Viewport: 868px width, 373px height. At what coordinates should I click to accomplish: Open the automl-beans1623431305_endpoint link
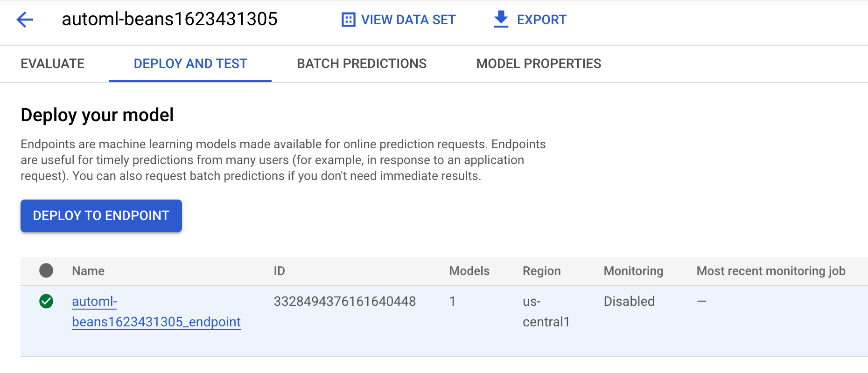[x=156, y=311]
